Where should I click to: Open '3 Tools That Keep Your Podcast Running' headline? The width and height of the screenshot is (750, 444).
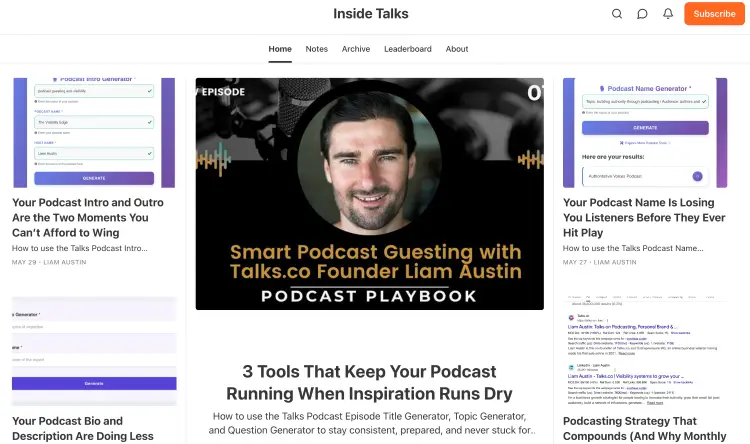coord(369,383)
